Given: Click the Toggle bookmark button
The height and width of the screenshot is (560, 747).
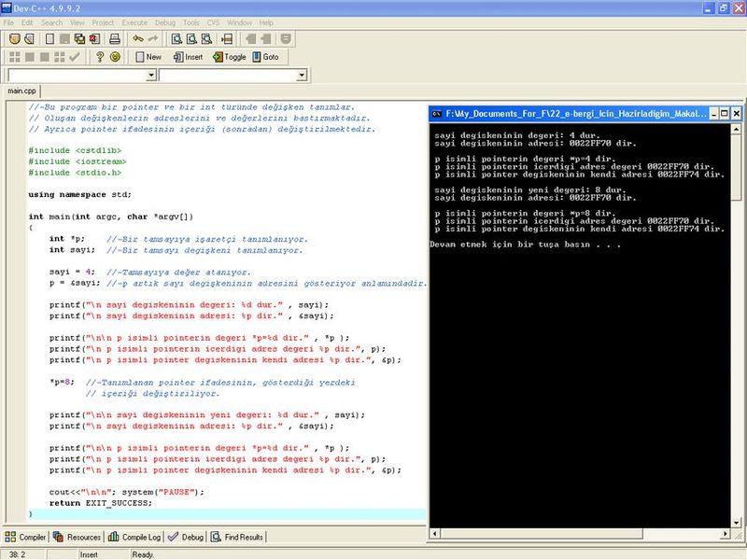Looking at the screenshot, I should [x=229, y=57].
